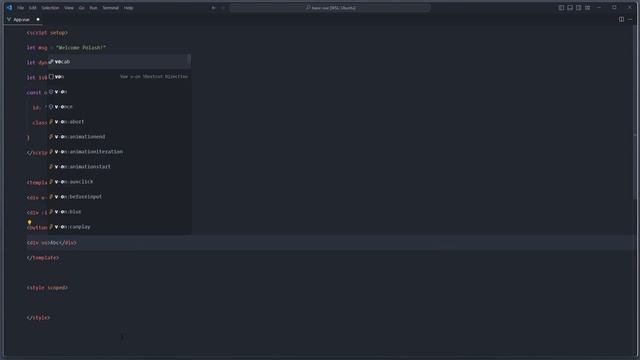Place cursor in the </template> closing tag
The width and height of the screenshot is (640, 360).
pos(43,258)
